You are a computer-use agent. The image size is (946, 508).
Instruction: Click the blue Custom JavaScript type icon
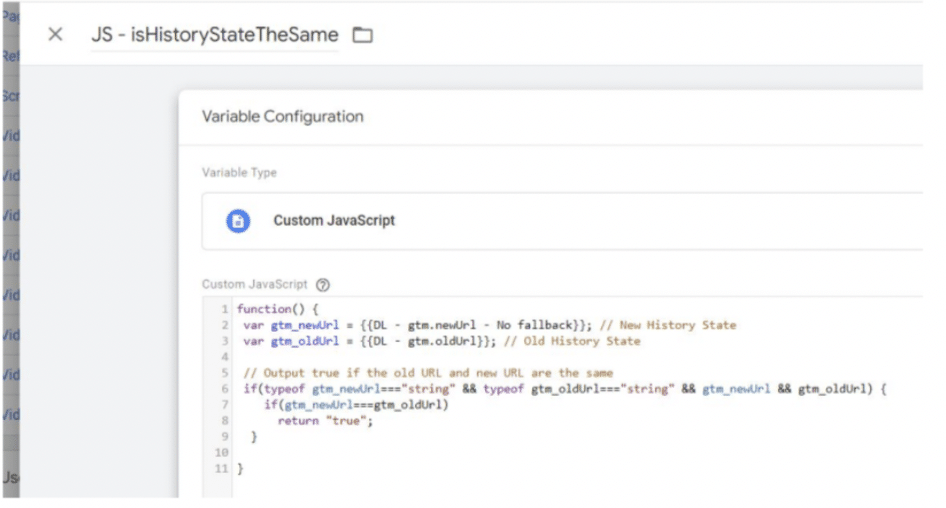(238, 221)
